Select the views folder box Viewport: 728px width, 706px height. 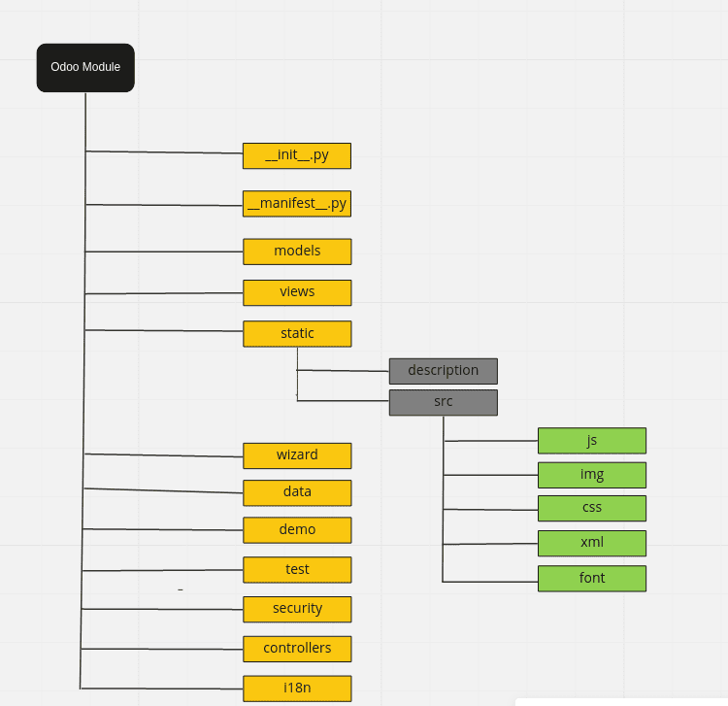pyautogui.click(x=297, y=292)
